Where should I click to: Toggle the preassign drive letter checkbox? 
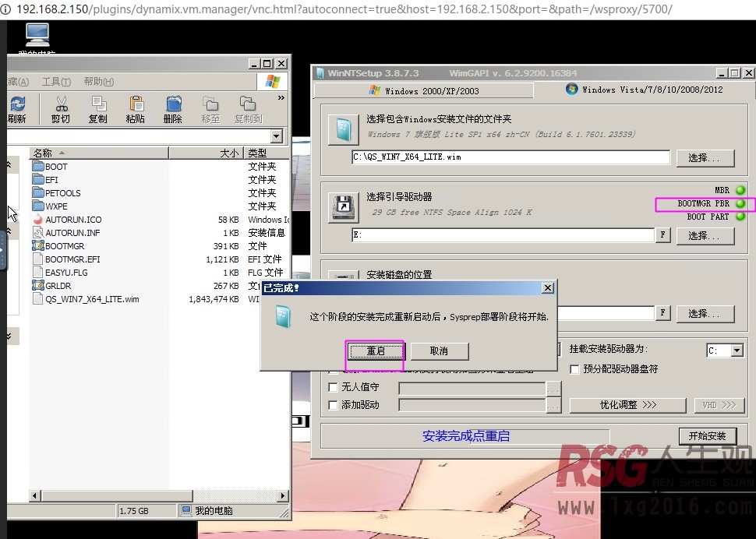pyautogui.click(x=574, y=369)
